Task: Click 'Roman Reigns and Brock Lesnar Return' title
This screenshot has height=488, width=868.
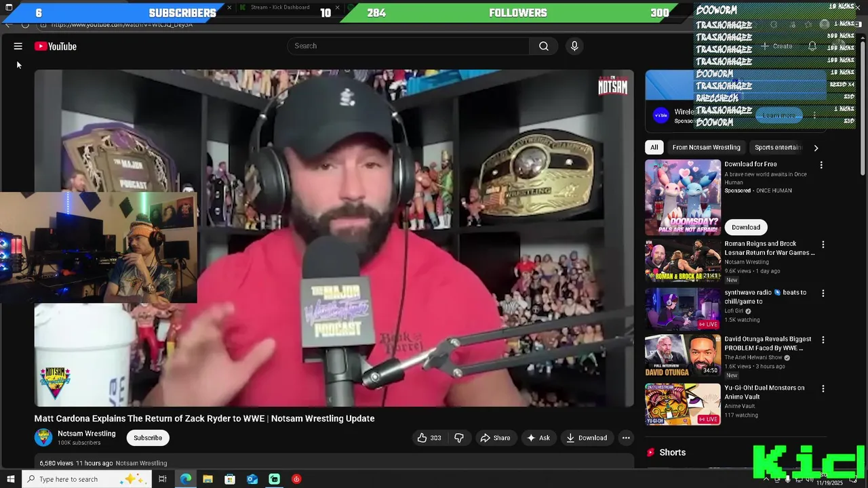Action: pos(770,248)
